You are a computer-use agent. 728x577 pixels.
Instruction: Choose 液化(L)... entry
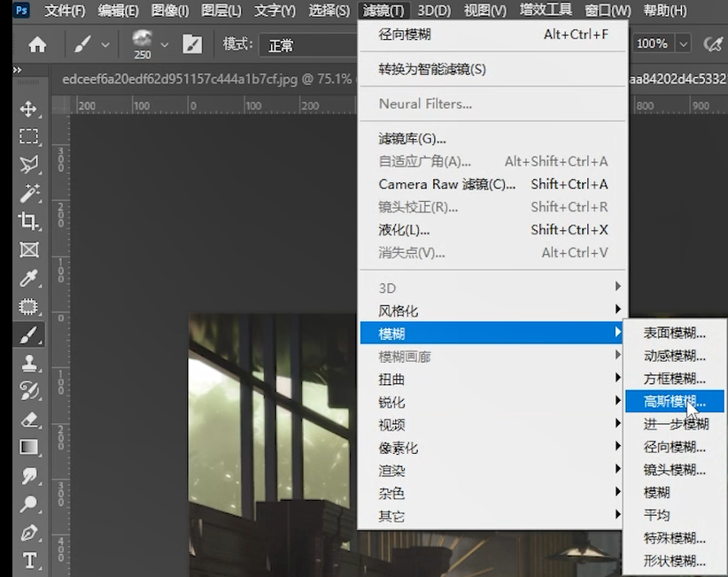point(493,229)
